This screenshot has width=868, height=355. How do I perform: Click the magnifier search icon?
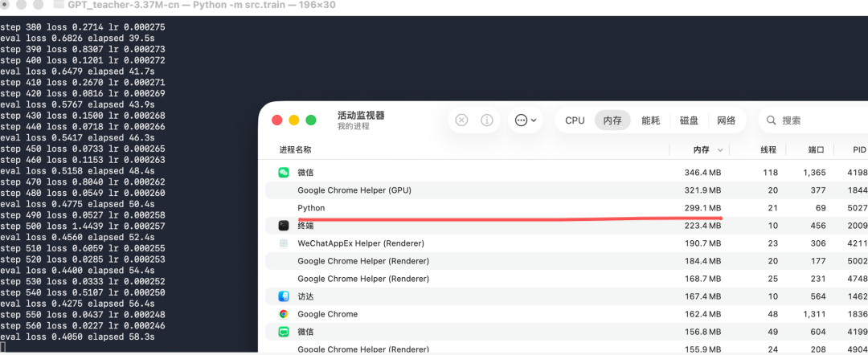(x=771, y=120)
